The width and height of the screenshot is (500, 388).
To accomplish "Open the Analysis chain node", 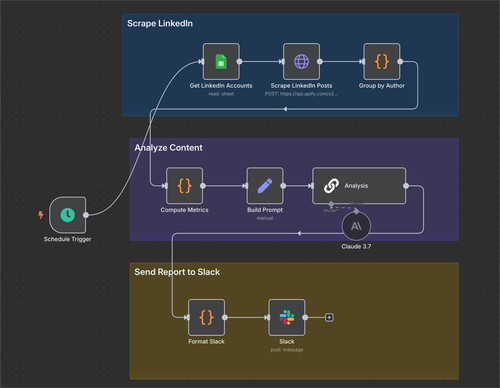I will (359, 186).
